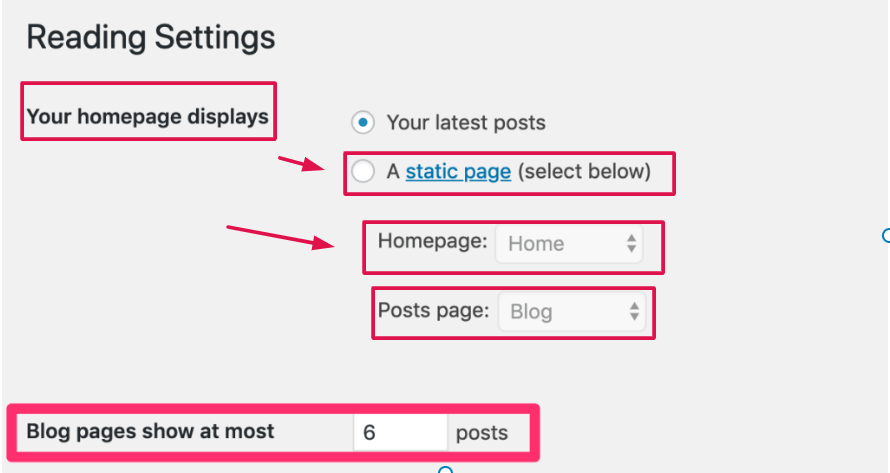Click the "Posts page:" label text

pyautogui.click(x=433, y=310)
